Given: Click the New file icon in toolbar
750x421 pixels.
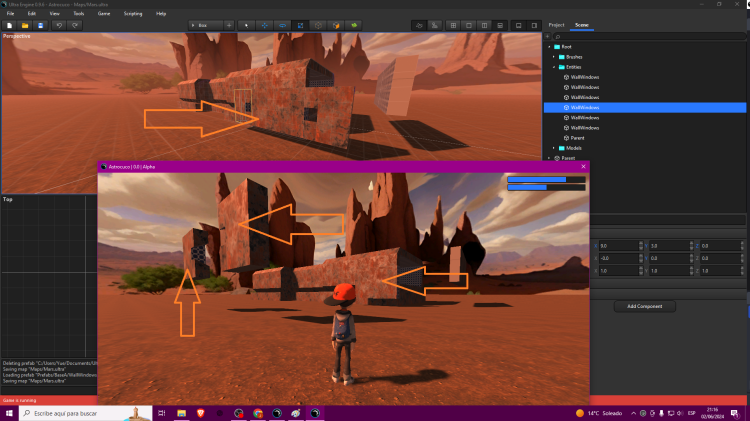Looking at the screenshot, I should point(9,23).
